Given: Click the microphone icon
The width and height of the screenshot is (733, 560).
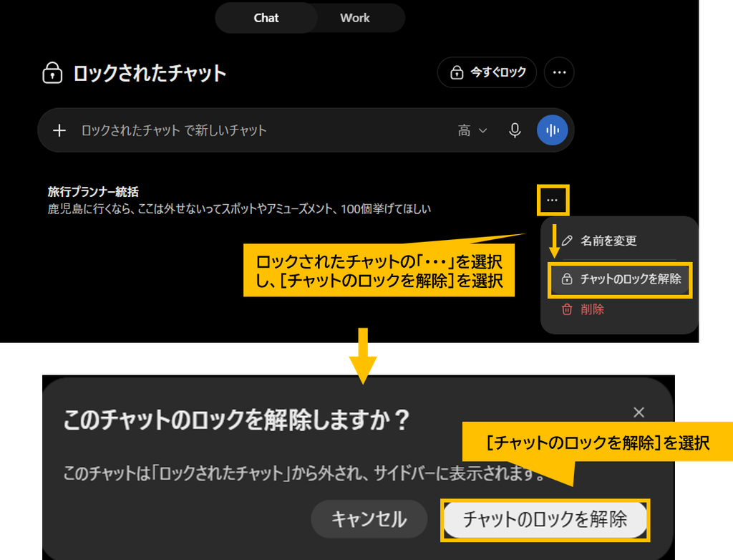Looking at the screenshot, I should pos(515,130).
